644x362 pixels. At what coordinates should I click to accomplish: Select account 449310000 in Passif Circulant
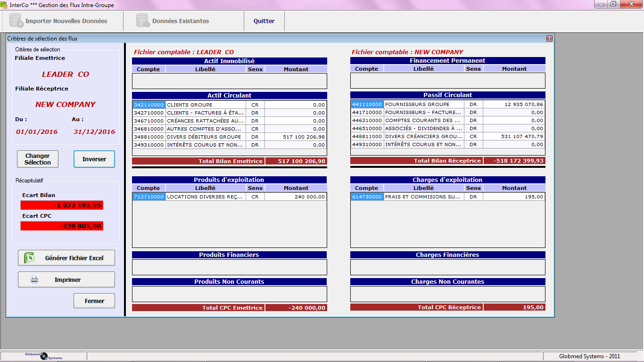point(447,144)
